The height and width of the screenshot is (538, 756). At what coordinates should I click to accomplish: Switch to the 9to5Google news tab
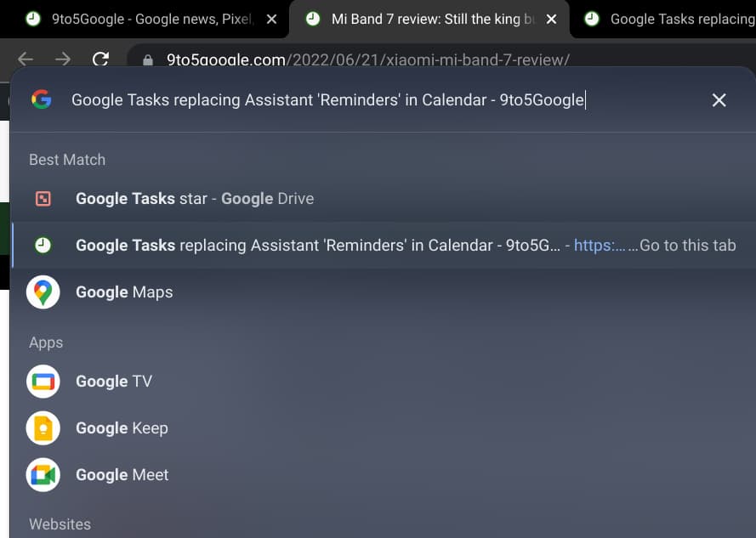145,19
